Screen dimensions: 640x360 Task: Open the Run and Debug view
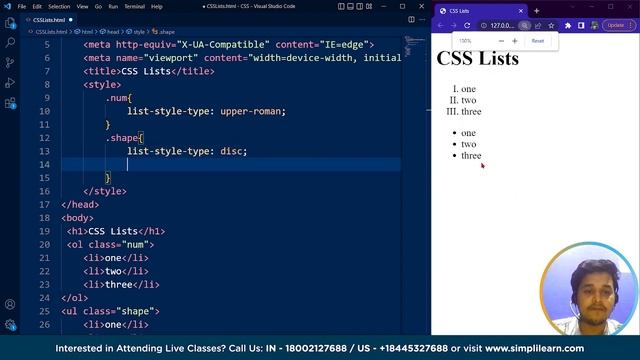pos(10,82)
